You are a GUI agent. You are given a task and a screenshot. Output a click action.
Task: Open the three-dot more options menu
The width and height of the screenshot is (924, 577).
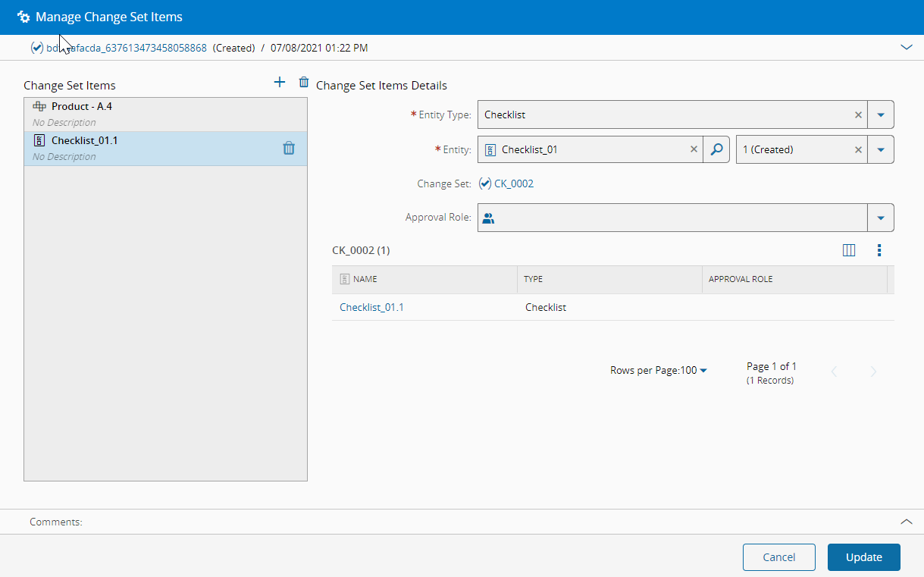point(879,250)
